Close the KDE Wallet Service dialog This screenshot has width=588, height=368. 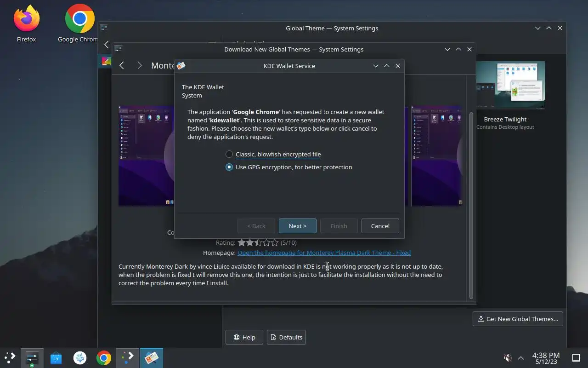coord(398,66)
